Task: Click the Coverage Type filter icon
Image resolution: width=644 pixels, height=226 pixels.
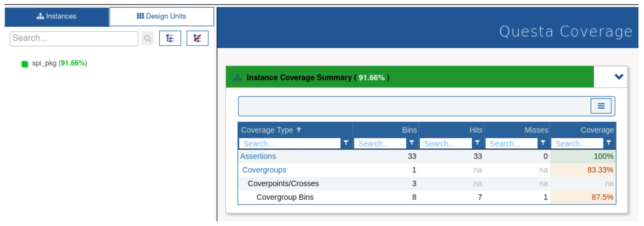Action: pyautogui.click(x=346, y=143)
